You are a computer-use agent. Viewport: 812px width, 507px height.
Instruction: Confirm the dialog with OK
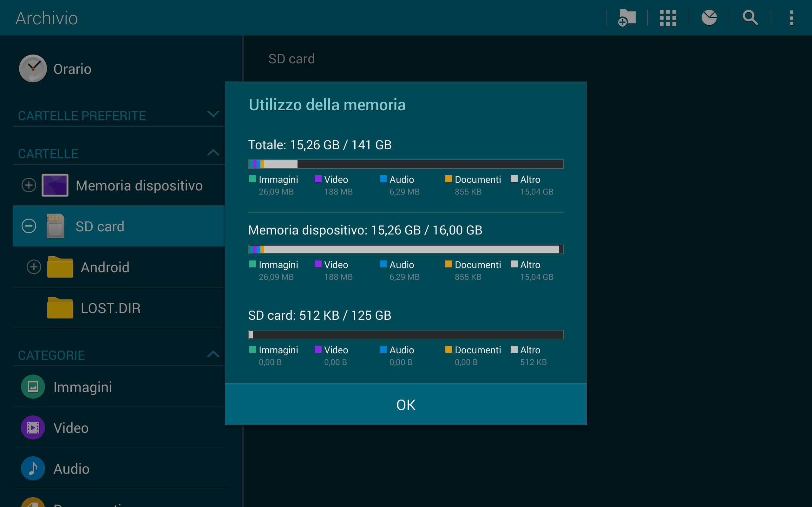coord(406,405)
